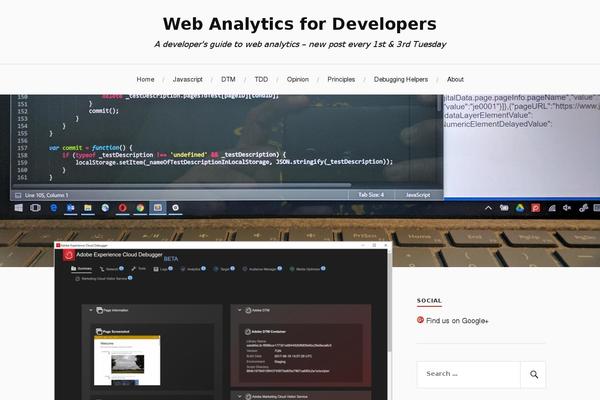Select the TDD menu item
This screenshot has width=600, height=400.
[x=261, y=79]
